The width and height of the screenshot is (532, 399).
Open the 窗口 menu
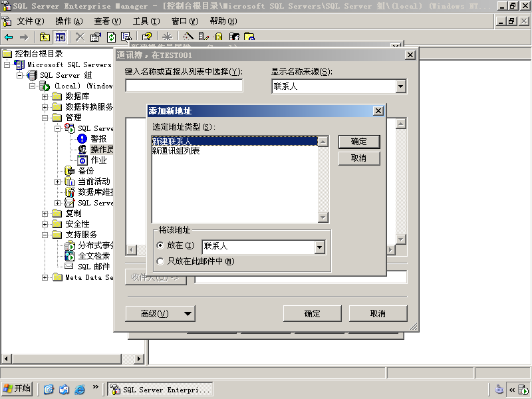(x=185, y=21)
